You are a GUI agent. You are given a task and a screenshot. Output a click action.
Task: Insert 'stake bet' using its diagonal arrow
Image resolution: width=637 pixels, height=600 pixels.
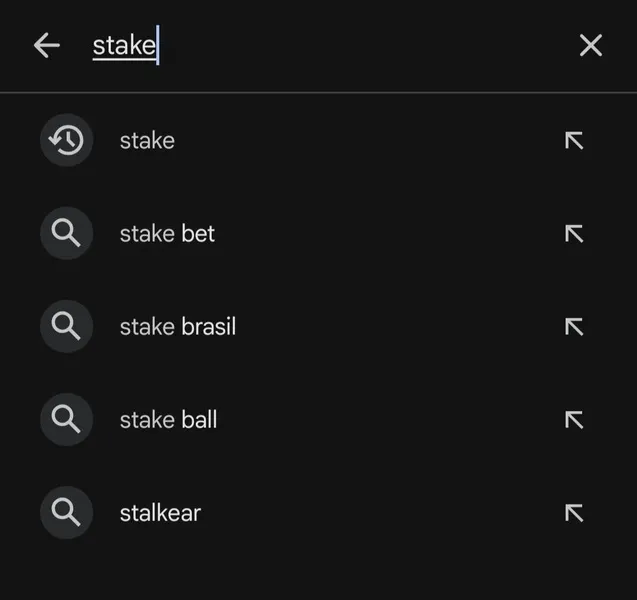point(574,234)
